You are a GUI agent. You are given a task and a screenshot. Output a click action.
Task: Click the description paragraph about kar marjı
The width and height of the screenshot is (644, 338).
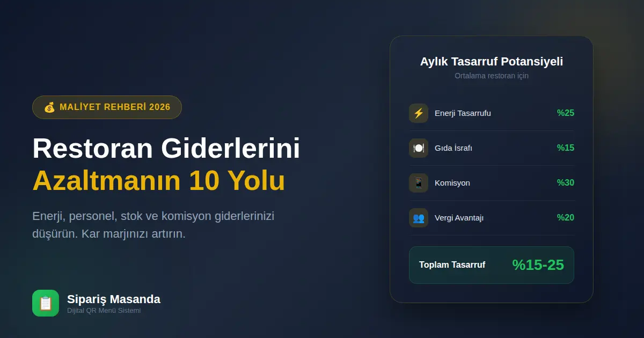(x=153, y=224)
